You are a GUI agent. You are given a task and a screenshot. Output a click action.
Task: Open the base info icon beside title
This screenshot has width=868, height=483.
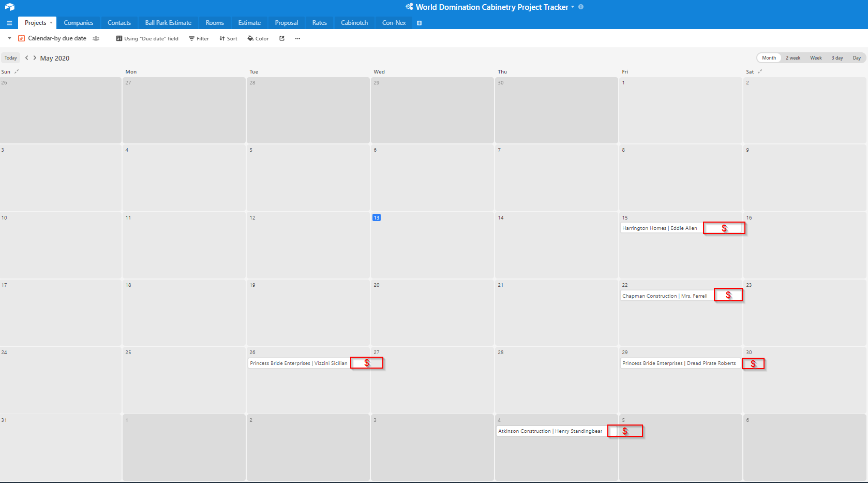coord(581,7)
